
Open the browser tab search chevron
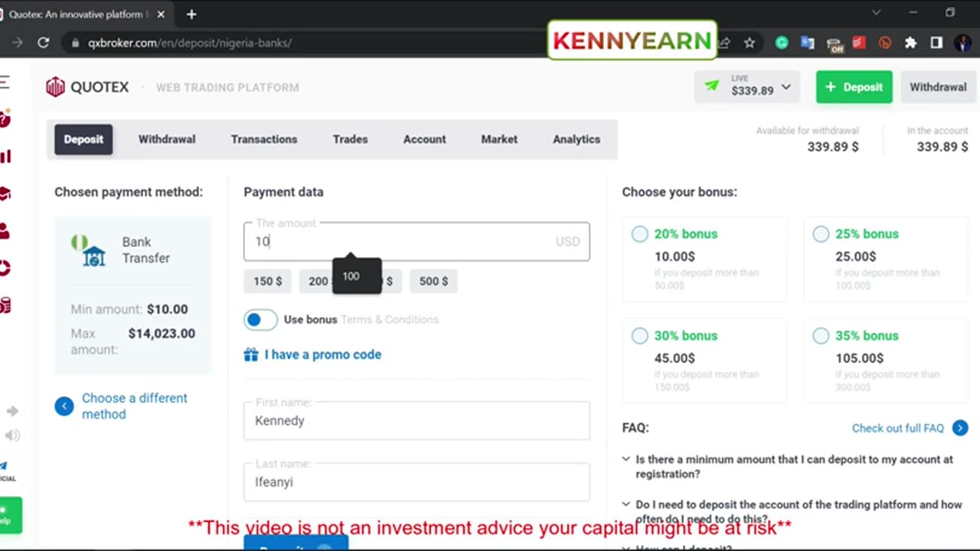(x=877, y=12)
